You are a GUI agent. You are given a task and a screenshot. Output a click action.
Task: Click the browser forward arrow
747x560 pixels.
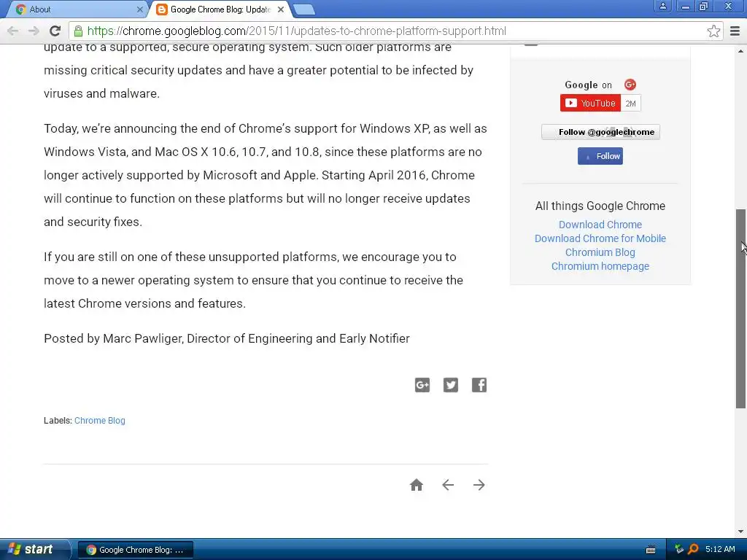tap(34, 31)
